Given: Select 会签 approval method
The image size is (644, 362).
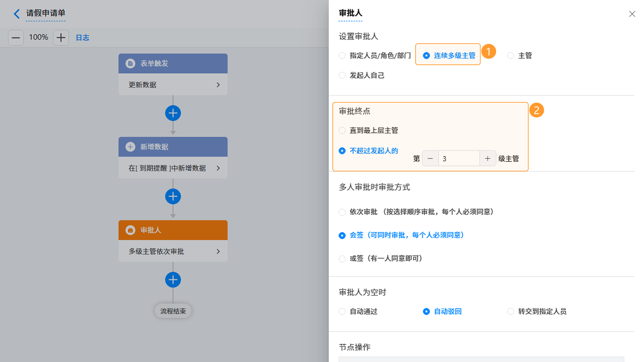Looking at the screenshot, I should pos(401,235).
